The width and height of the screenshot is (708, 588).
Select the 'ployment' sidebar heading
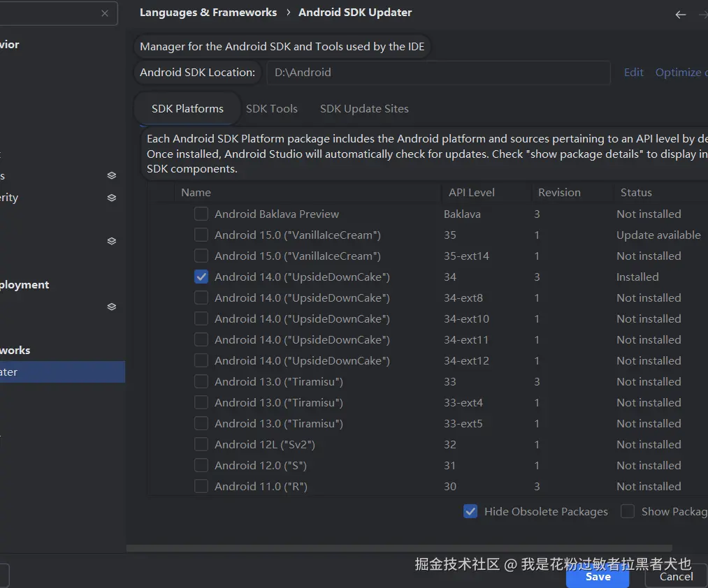click(24, 285)
